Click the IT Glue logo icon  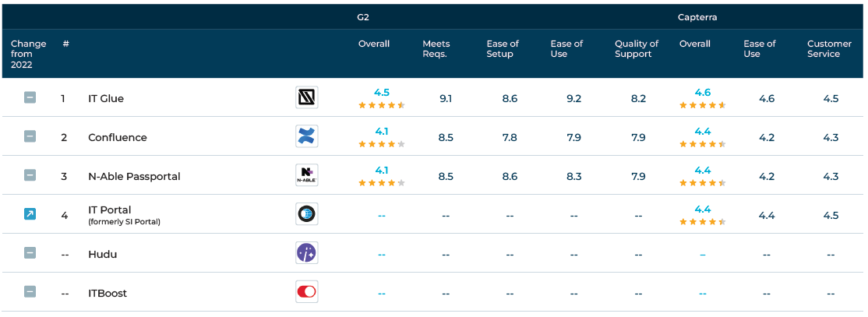coord(307,98)
